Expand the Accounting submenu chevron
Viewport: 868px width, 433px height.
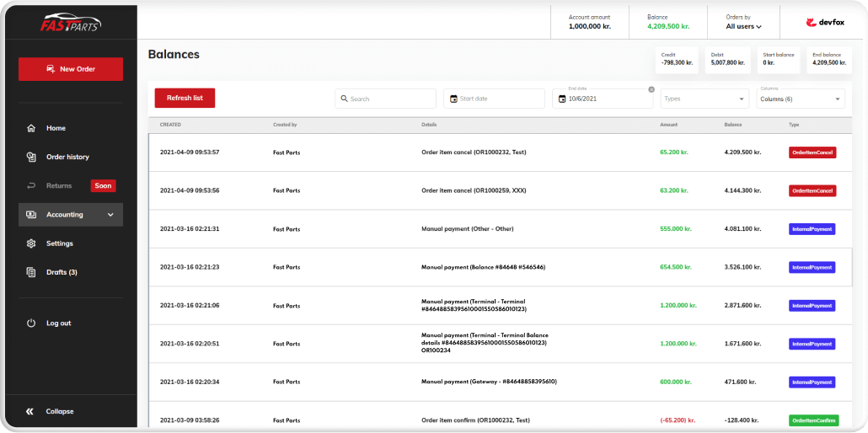pos(110,215)
